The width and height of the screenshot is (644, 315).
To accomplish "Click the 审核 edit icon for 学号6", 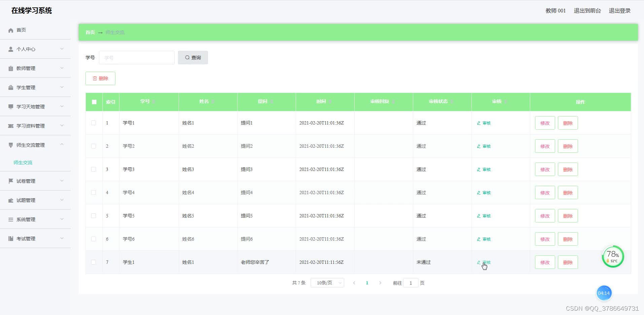I will [x=479, y=239].
